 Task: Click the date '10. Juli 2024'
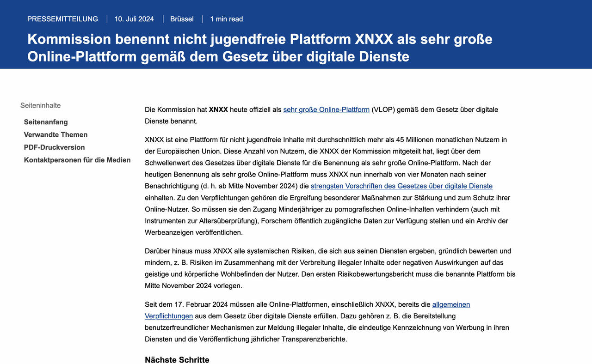(134, 19)
